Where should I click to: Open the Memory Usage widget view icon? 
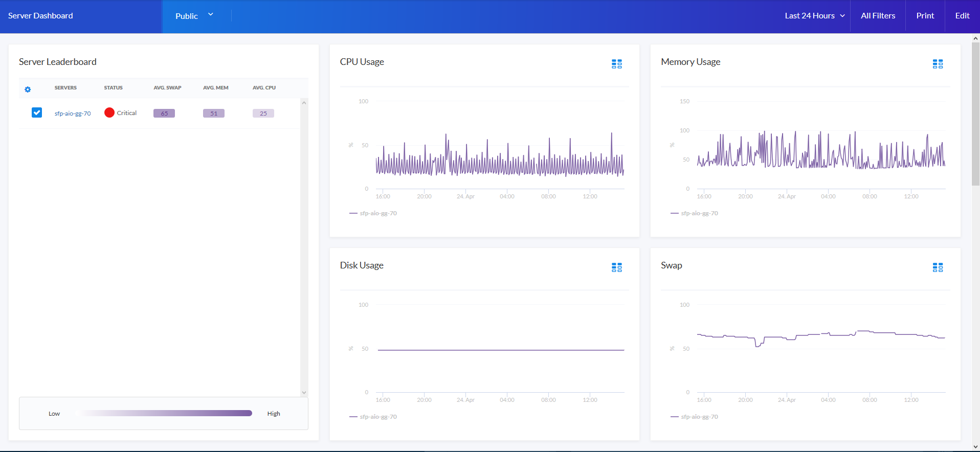[937, 64]
